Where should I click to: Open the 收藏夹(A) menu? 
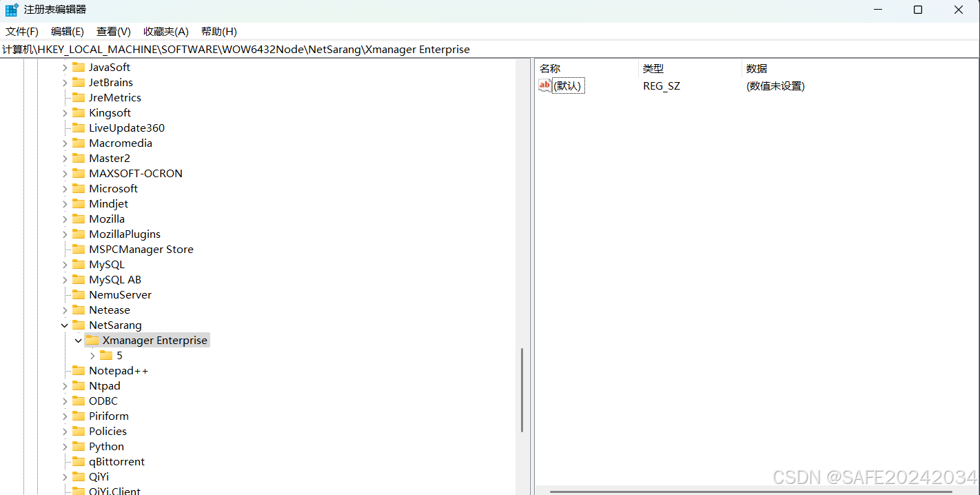coord(166,32)
